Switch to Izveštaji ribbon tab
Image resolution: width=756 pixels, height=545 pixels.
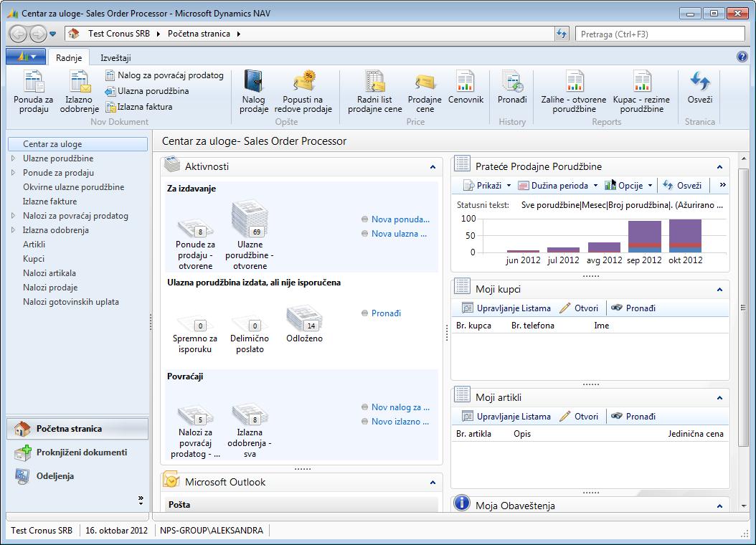tap(115, 58)
